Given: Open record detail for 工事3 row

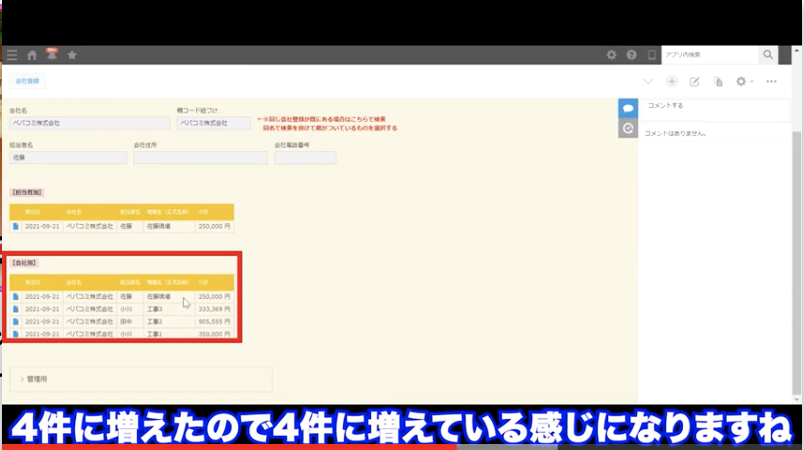Looking at the screenshot, I should 16,309.
